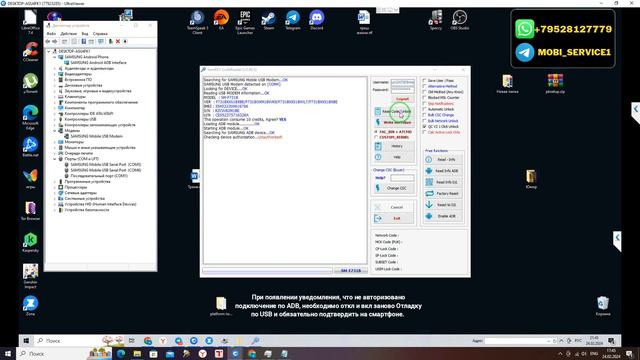Collapse the Модемы node in Device Manager

[x=55, y=131]
